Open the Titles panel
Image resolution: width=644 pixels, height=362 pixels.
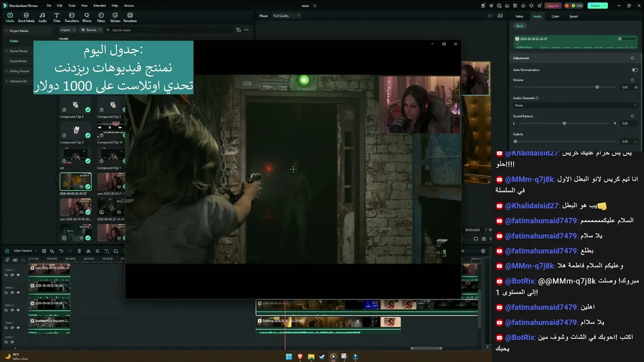pos(56,18)
